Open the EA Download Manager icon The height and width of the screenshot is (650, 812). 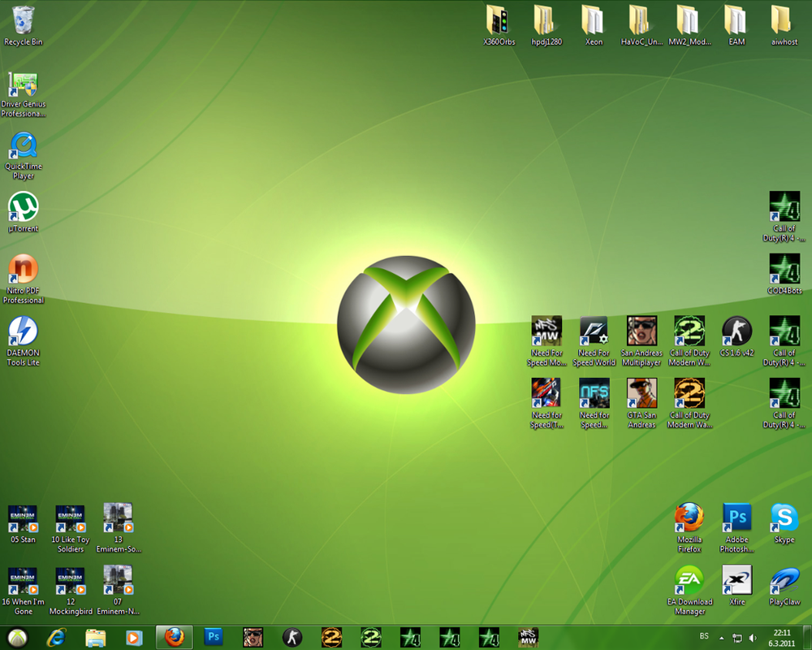(x=689, y=580)
